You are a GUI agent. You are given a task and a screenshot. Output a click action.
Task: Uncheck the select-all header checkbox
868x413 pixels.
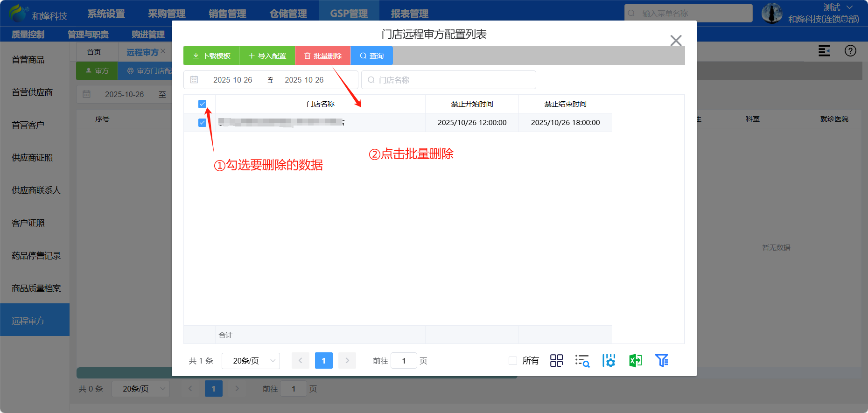[202, 104]
